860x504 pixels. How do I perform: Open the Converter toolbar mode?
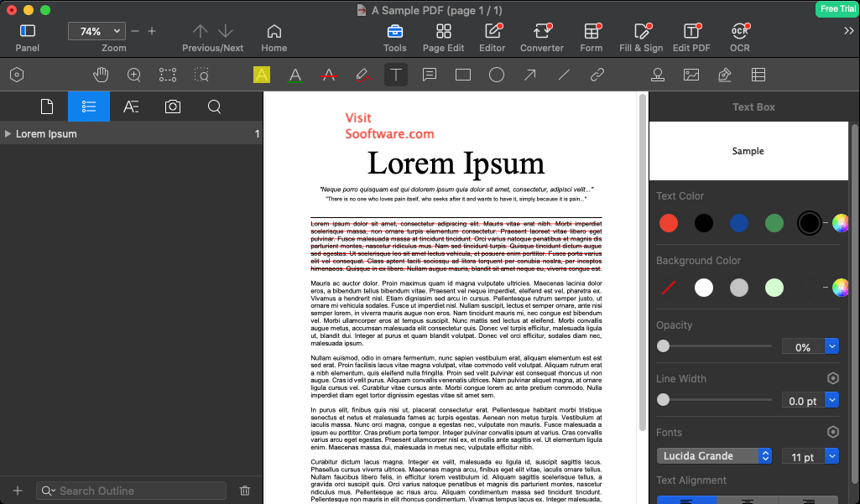541,37
